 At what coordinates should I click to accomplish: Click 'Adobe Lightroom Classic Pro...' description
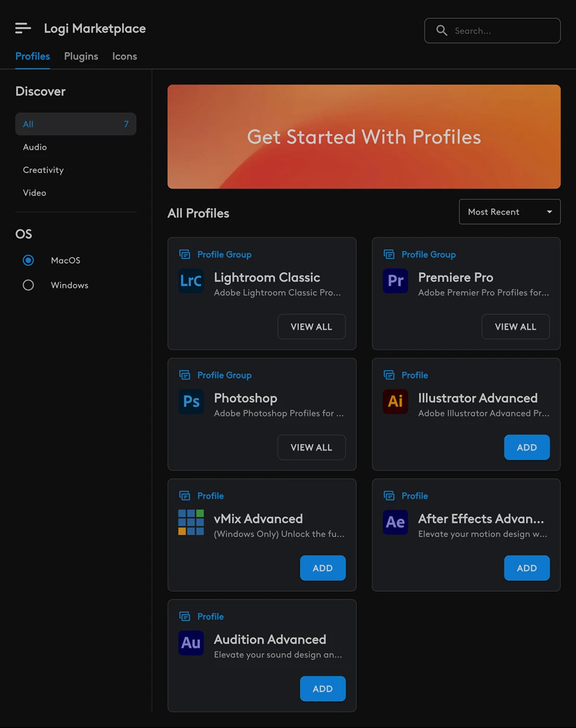point(277,293)
